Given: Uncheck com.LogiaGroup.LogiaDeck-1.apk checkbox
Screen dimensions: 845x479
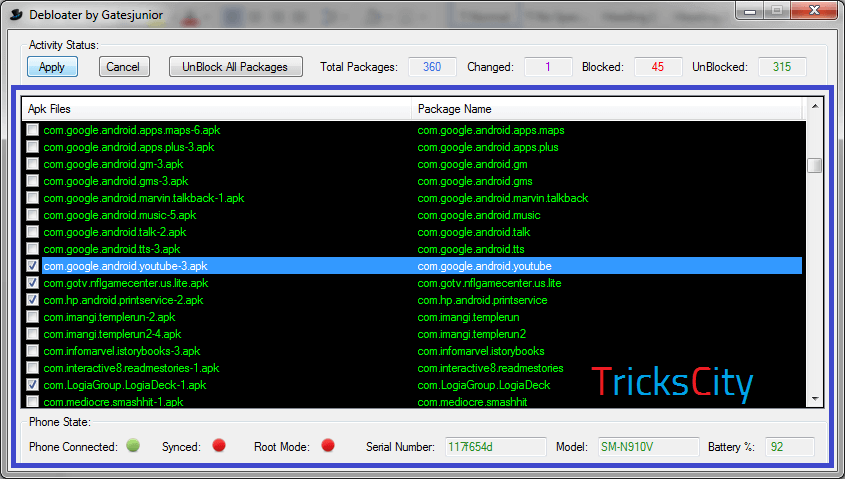Looking at the screenshot, I should [x=33, y=385].
